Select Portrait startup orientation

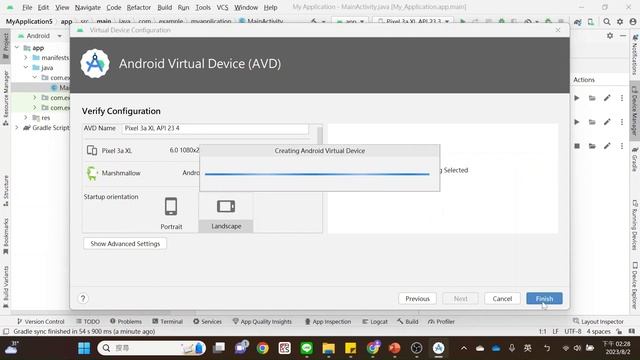[171, 213]
